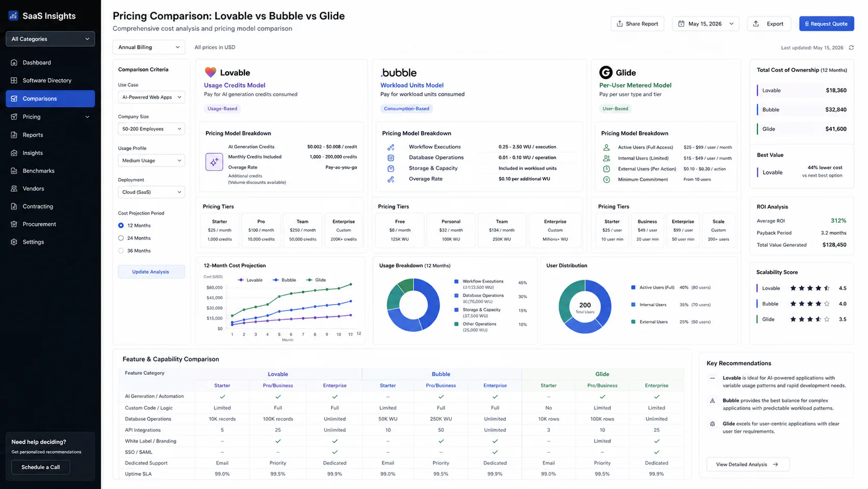The height and width of the screenshot is (489, 868).
Task: Click the Glide Business pricing tier card
Action: click(x=647, y=230)
